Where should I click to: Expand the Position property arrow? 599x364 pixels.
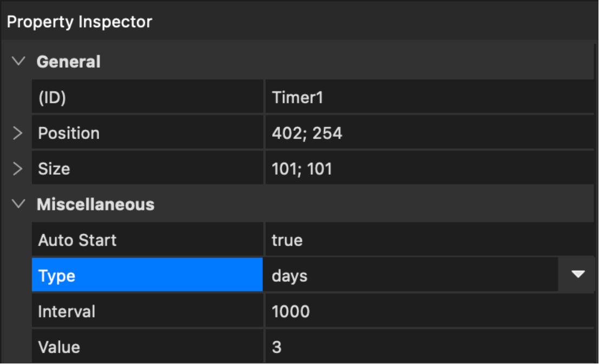coord(18,133)
